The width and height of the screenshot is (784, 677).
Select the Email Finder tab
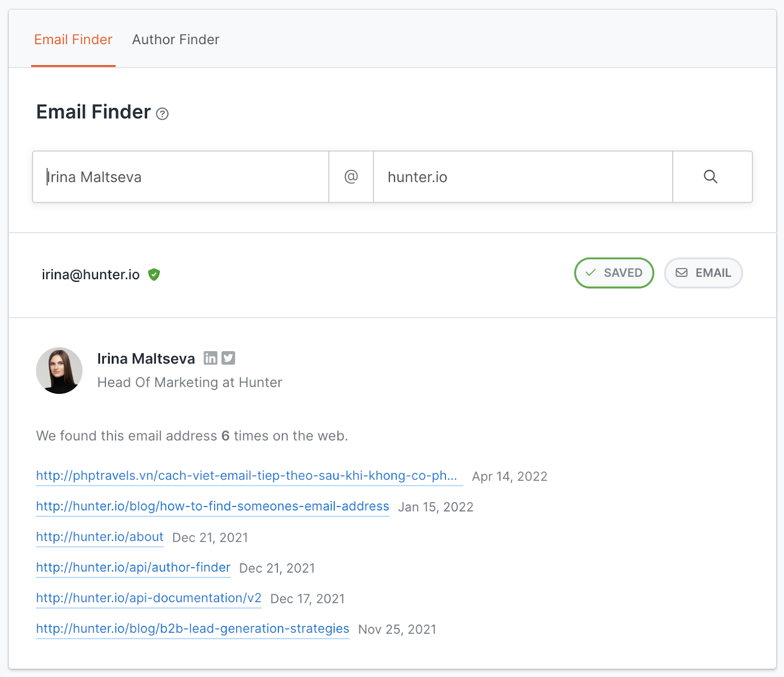[x=73, y=40]
